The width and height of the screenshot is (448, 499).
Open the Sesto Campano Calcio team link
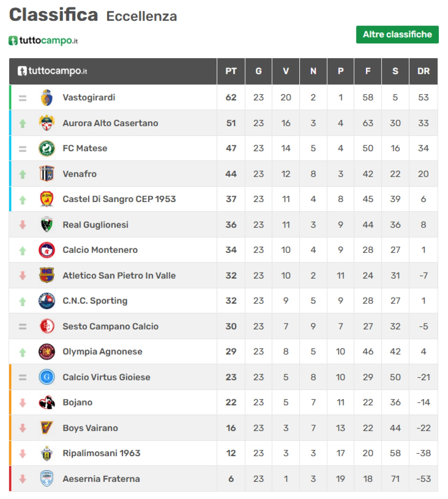(110, 326)
